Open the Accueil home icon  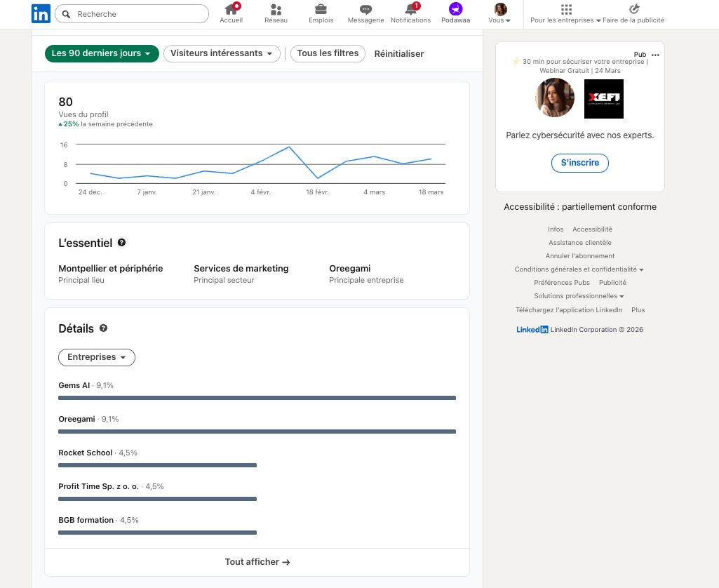coord(231,14)
